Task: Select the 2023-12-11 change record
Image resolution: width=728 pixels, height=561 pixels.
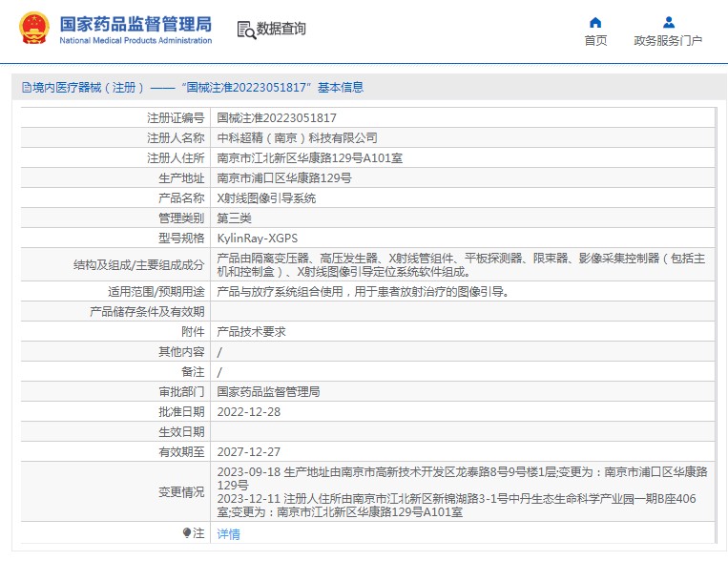Action: click(456, 506)
